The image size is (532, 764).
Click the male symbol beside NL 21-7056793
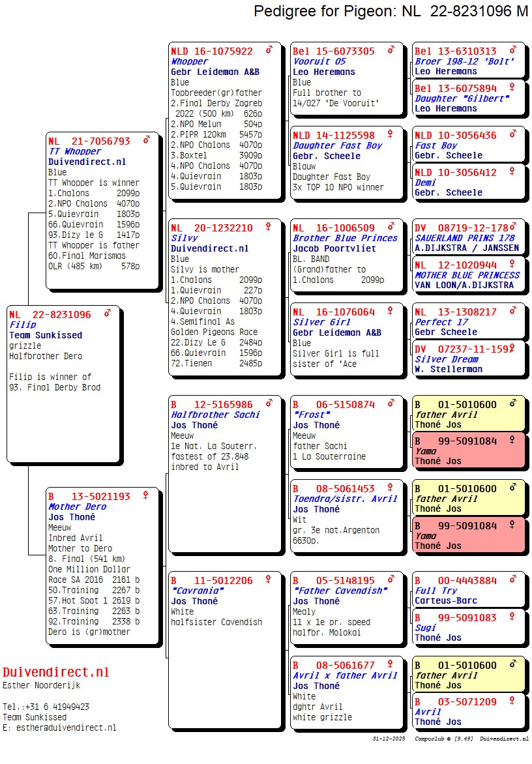click(x=147, y=140)
